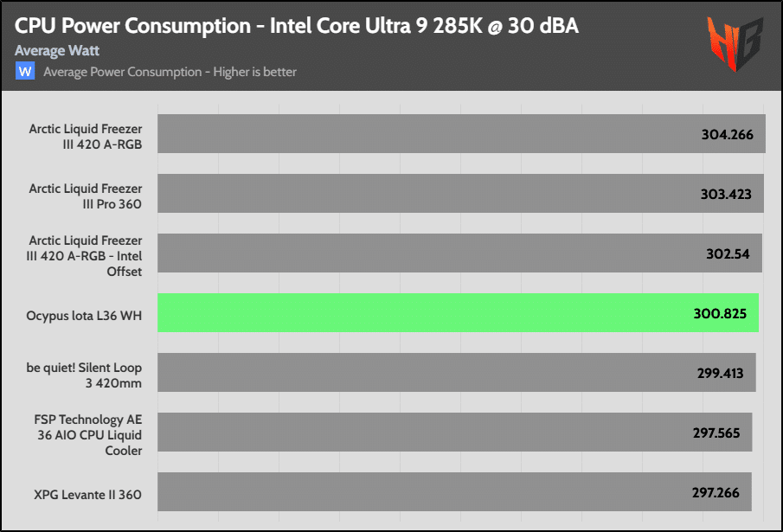Image resolution: width=783 pixels, height=532 pixels.
Task: Click the Average Watt subtitle
Action: pyautogui.click(x=57, y=50)
